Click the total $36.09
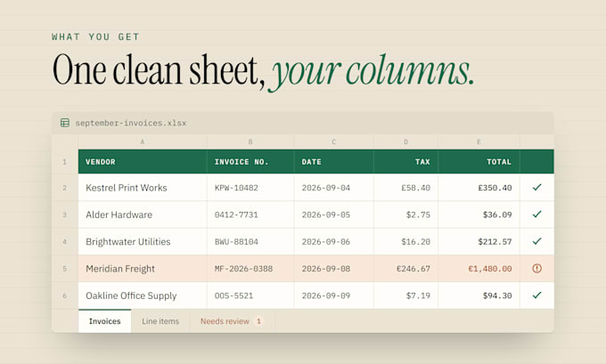The width and height of the screenshot is (606, 364). pyautogui.click(x=497, y=215)
